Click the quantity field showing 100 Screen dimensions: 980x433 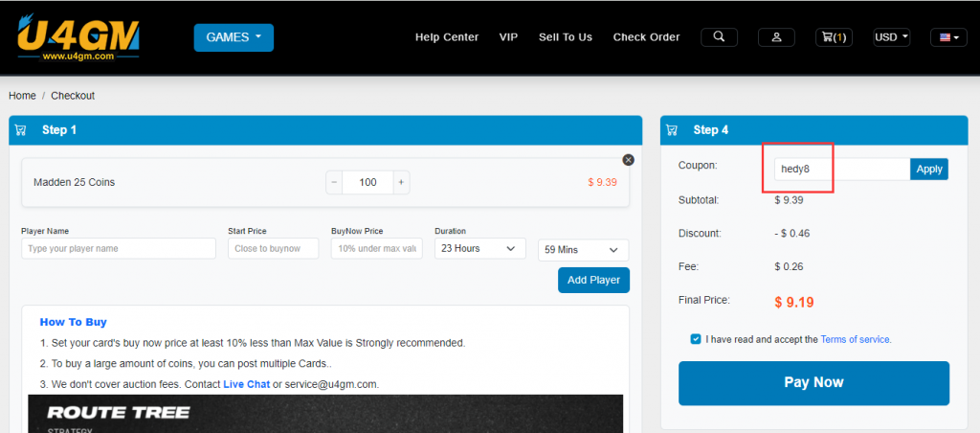pyautogui.click(x=367, y=182)
